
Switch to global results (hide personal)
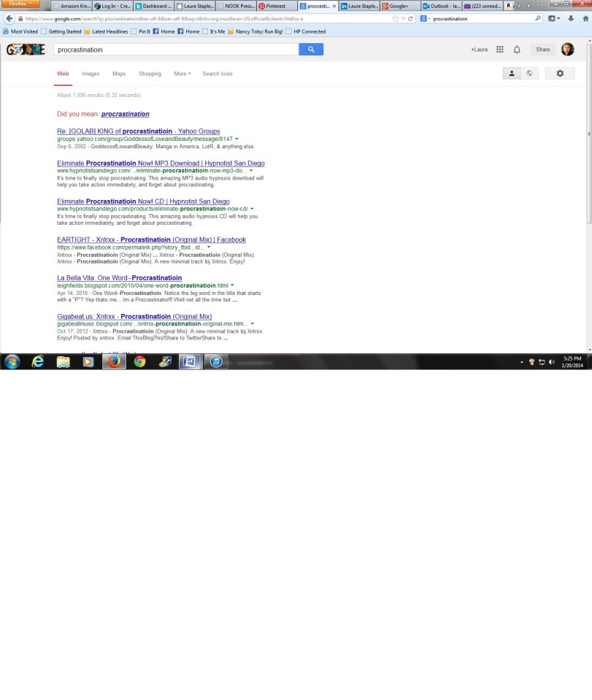(x=529, y=73)
